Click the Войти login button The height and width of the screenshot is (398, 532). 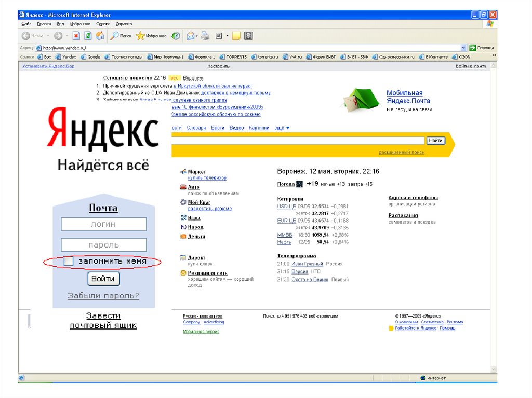tap(103, 279)
